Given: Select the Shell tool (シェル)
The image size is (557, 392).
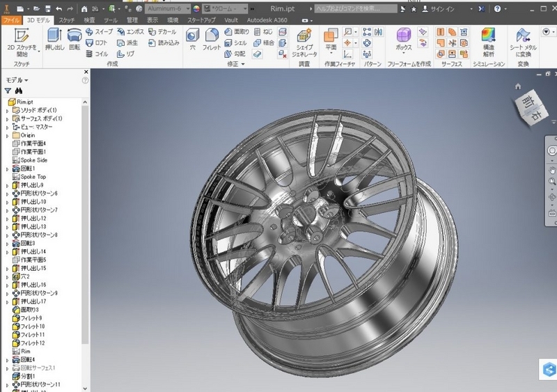Looking at the screenshot, I should pos(235,42).
